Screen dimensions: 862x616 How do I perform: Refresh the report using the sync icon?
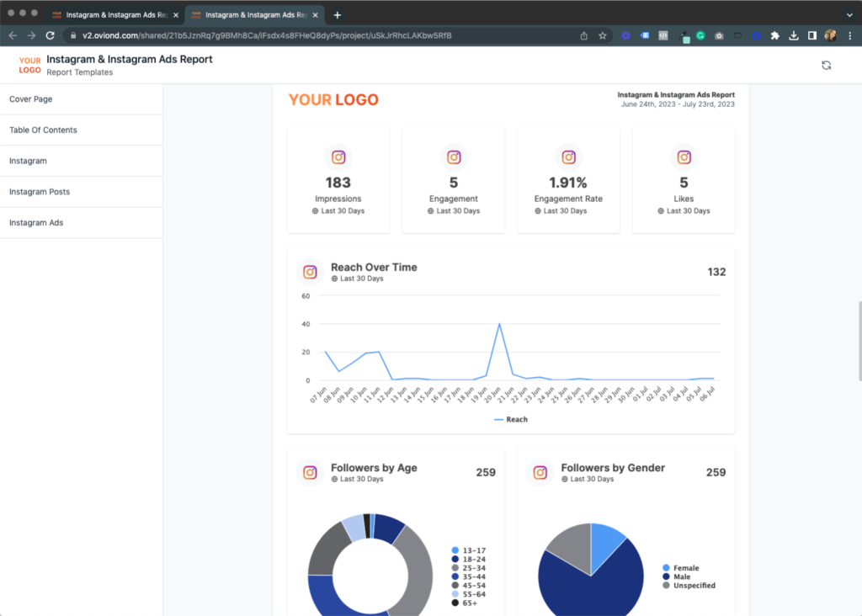827,66
